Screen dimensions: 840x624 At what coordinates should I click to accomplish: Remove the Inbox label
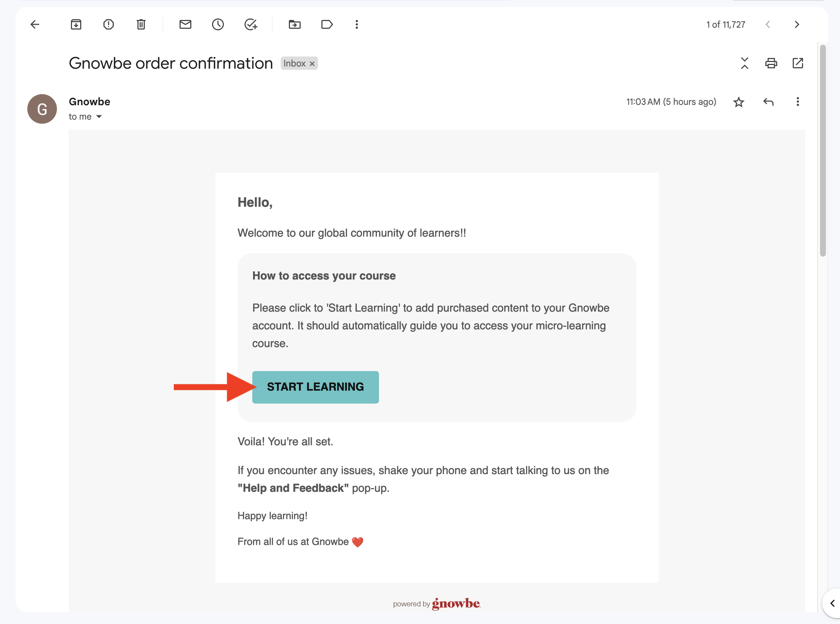click(312, 64)
